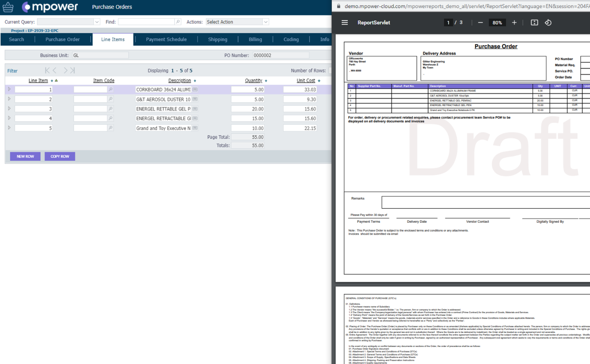Expand line item row 3
Viewport: 590px width, 364px height.
coord(9,109)
